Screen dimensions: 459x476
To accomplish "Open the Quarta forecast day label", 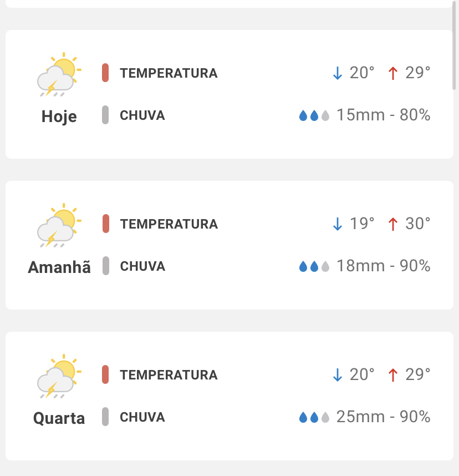I will click(59, 418).
